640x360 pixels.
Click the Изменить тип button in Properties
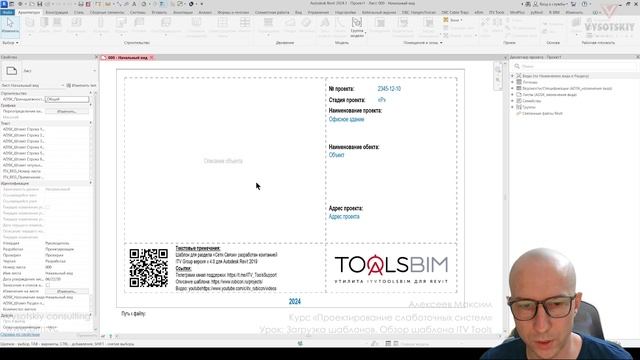81,86
